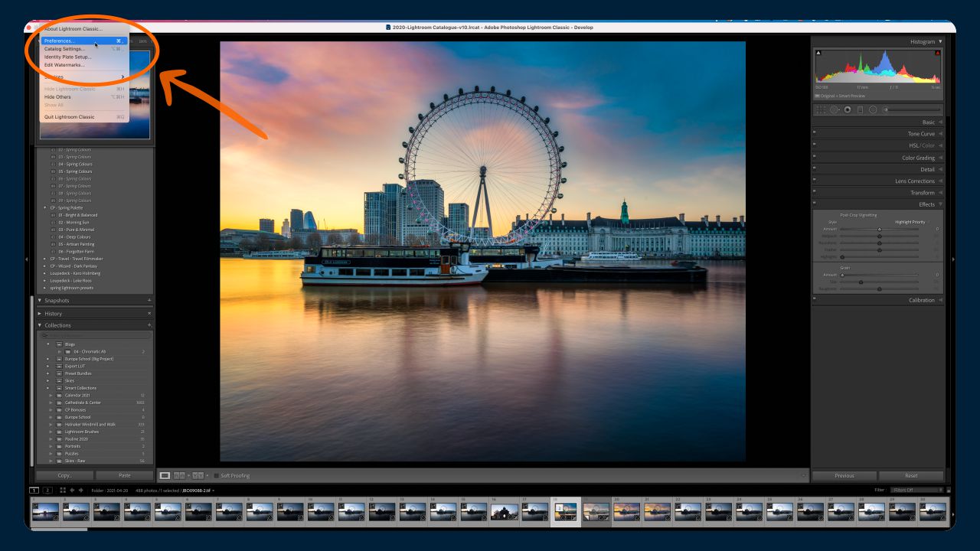Switch to Before/After Y|Y view icon

pos(197,476)
